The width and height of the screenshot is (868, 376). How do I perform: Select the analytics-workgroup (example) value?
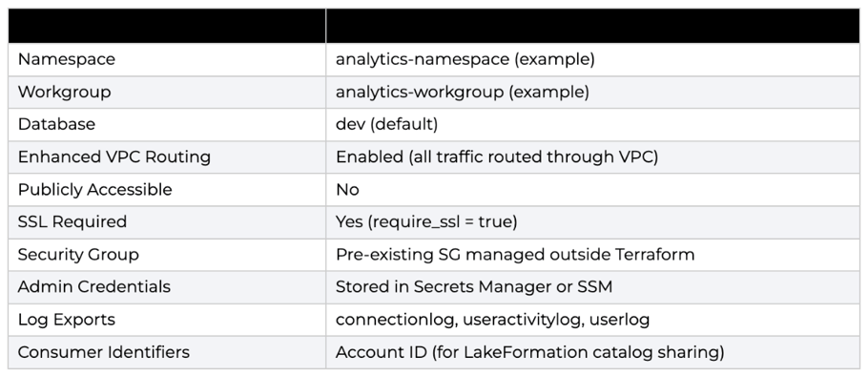point(463,92)
